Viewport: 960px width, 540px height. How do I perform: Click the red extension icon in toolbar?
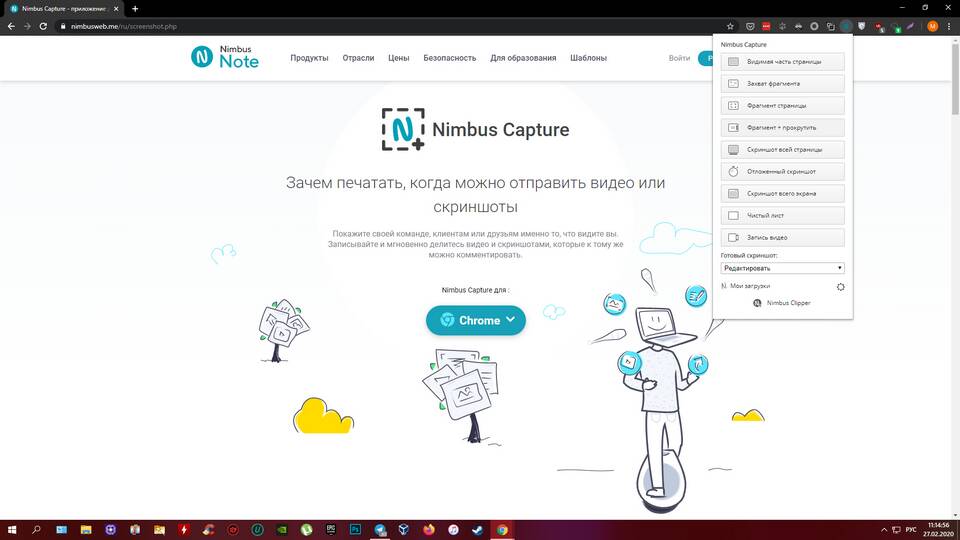(766, 26)
